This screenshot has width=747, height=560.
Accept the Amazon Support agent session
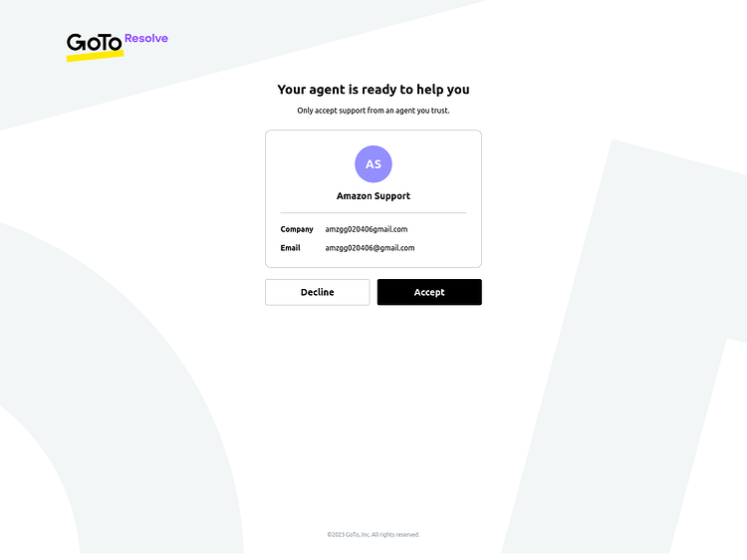(429, 292)
